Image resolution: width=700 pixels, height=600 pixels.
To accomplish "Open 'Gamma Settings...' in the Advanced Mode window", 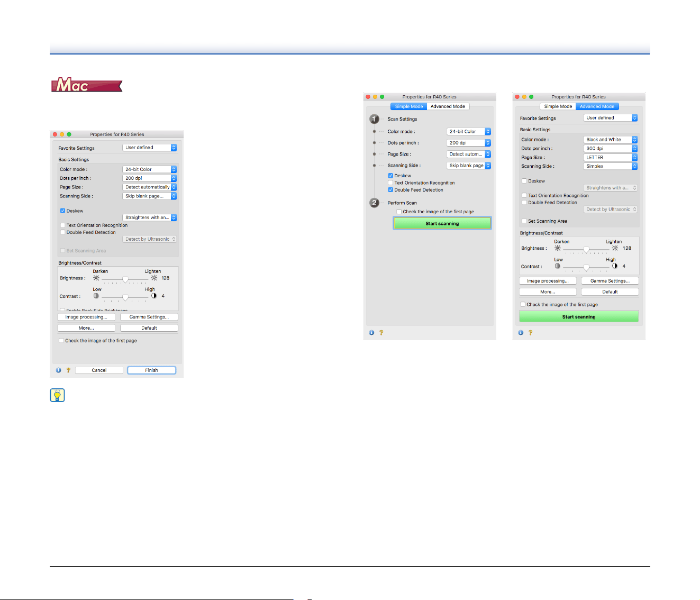I will coord(610,281).
